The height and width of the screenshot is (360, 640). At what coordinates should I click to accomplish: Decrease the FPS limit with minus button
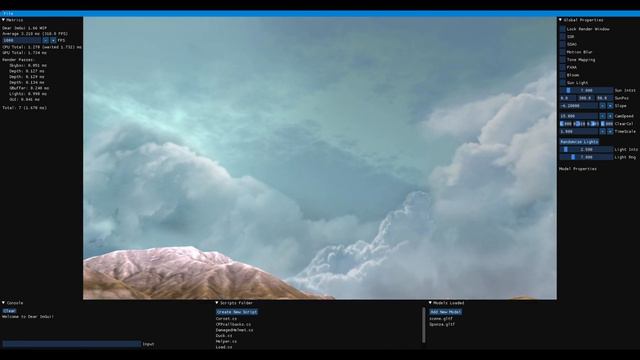46,40
